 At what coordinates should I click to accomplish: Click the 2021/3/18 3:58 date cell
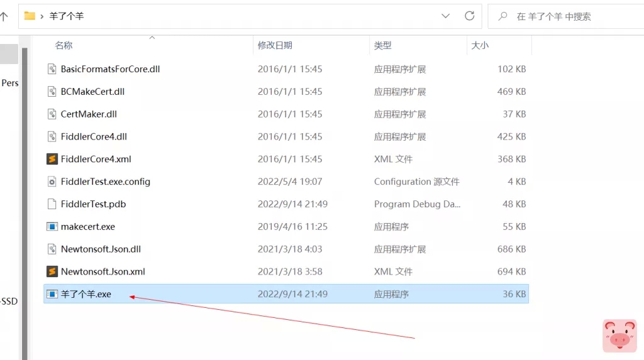coord(289,271)
